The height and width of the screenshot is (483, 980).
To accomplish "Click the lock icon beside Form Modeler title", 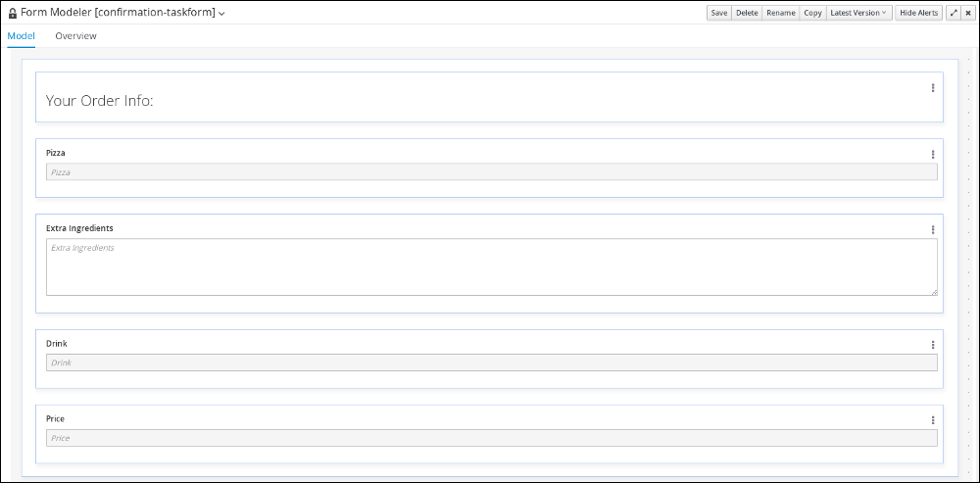I will (13, 13).
